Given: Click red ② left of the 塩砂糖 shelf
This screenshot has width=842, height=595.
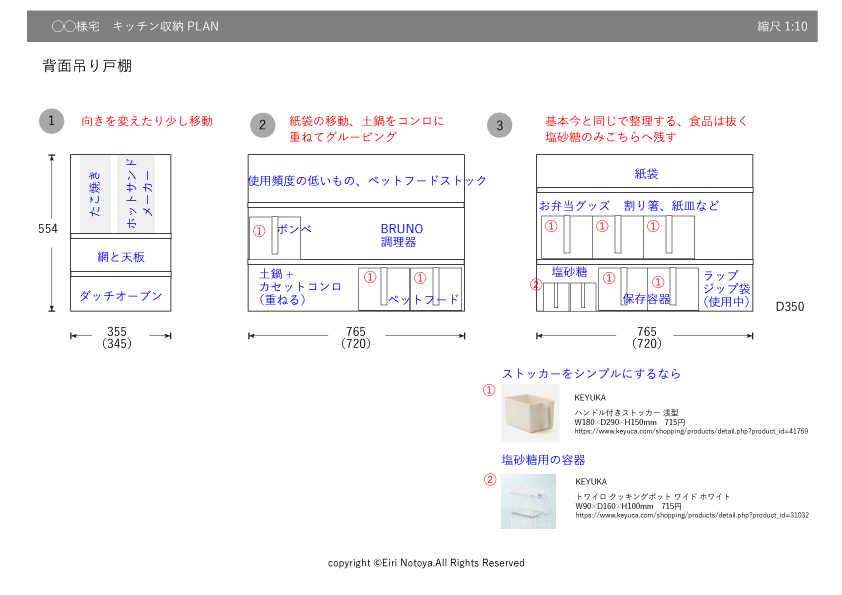Looking at the screenshot, I should pyautogui.click(x=536, y=285).
